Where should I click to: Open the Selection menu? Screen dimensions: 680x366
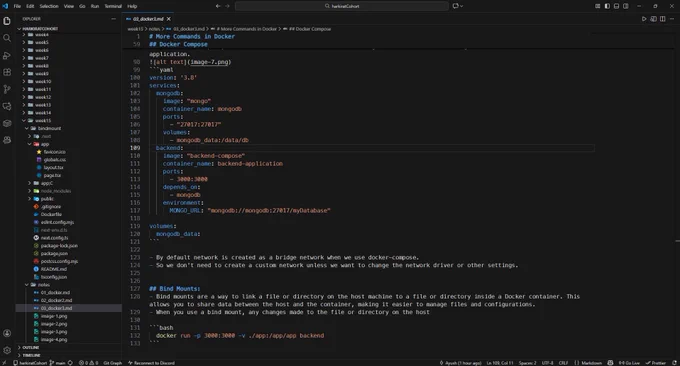49,6
